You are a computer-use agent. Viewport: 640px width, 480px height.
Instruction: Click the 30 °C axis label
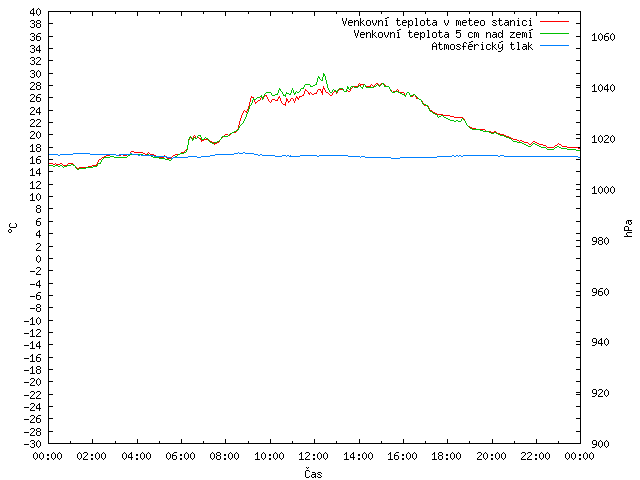(x=36, y=74)
